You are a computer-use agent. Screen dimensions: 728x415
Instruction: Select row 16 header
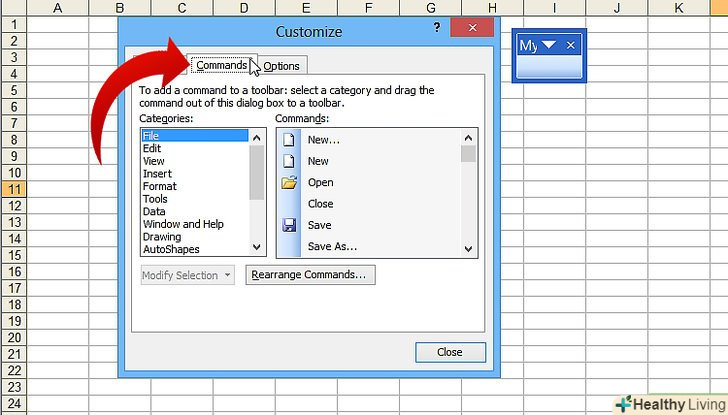tap(13, 272)
